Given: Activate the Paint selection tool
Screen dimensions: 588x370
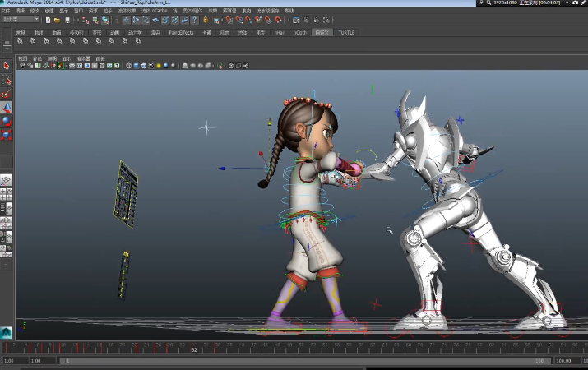Looking at the screenshot, I should (7, 95).
